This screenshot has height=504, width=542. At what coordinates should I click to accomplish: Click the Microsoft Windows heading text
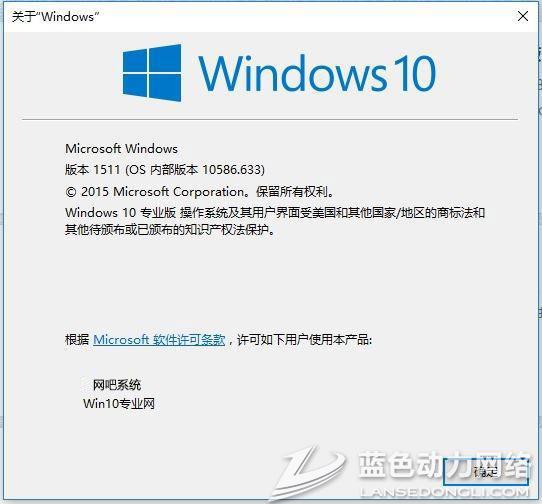[121, 149]
